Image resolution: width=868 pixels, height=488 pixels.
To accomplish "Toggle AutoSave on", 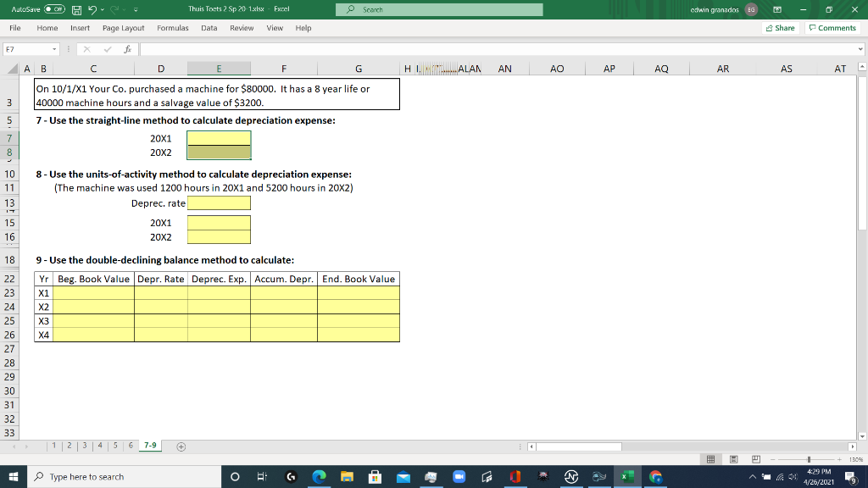I will coord(53,8).
